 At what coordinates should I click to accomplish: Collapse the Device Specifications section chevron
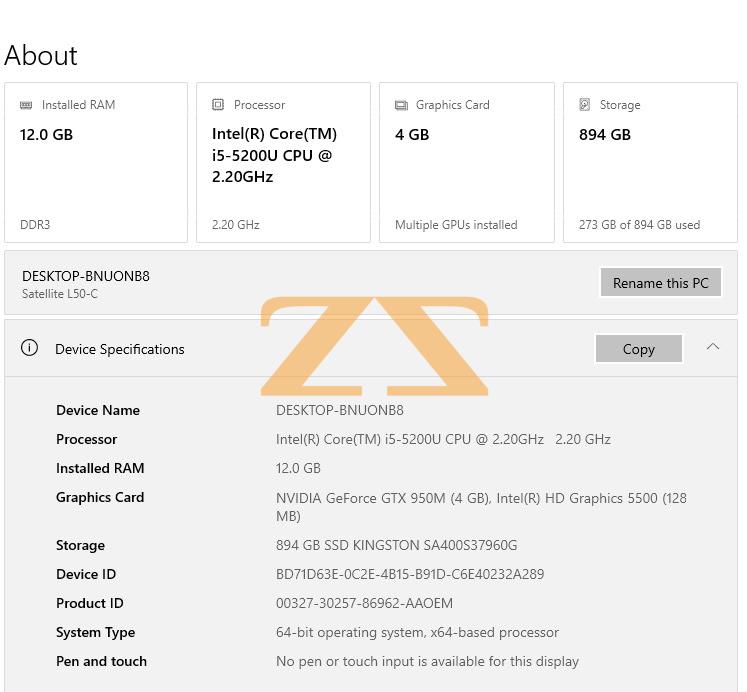pos(713,347)
